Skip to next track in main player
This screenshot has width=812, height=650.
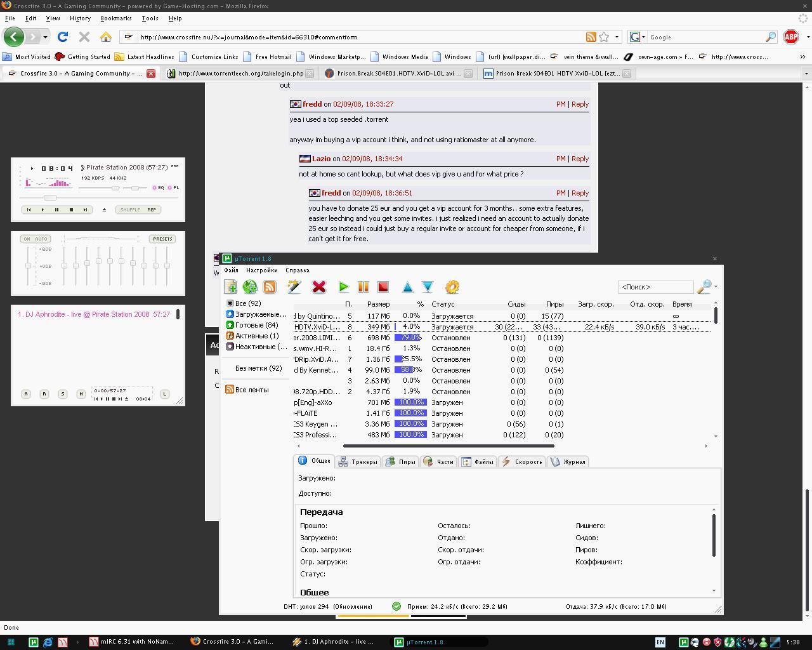coord(85,209)
